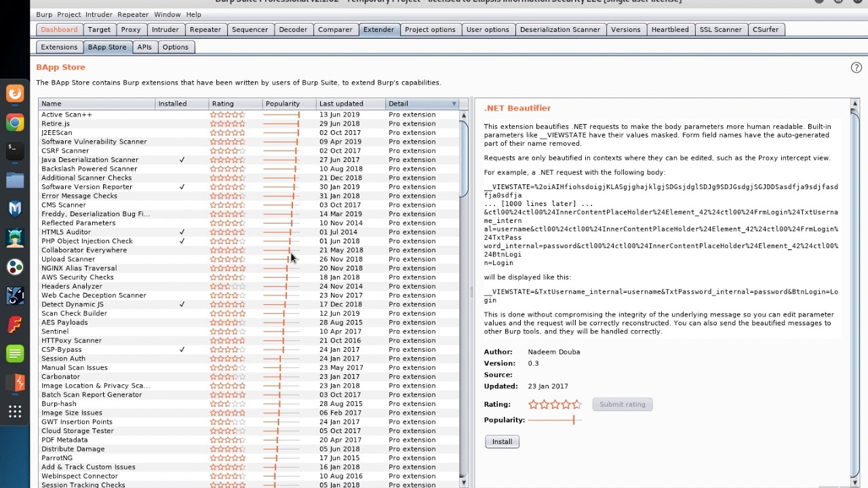Click the help question mark icon
This screenshot has height=488, width=868.
tap(856, 68)
